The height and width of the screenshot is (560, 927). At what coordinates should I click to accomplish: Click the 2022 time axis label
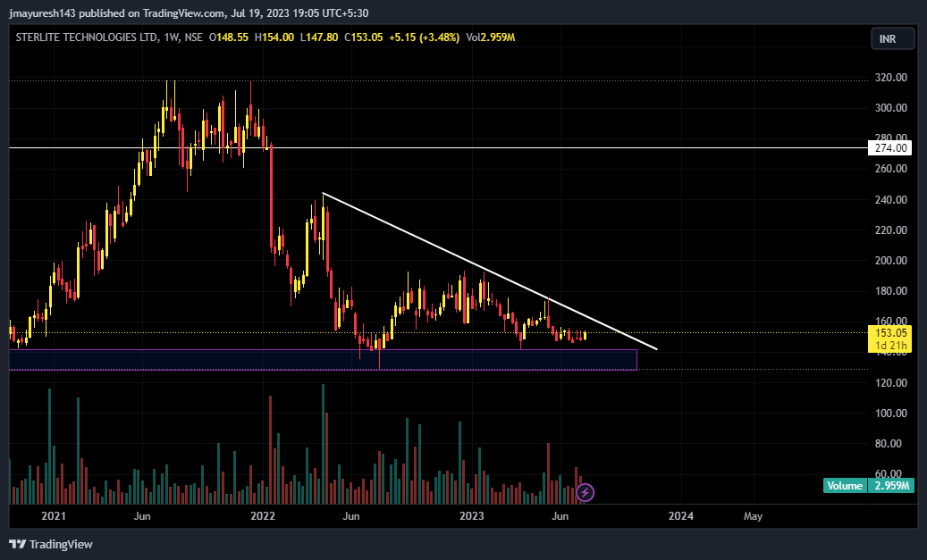[263, 515]
